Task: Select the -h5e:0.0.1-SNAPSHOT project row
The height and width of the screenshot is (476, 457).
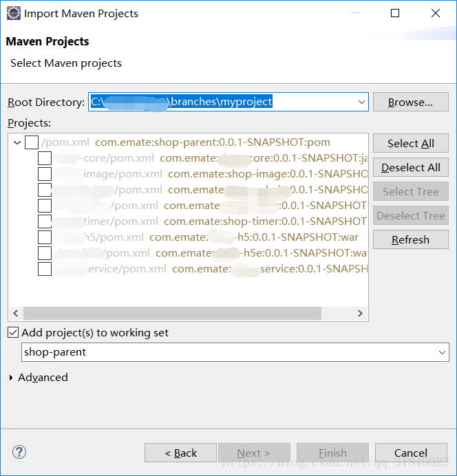Action: coord(211,253)
